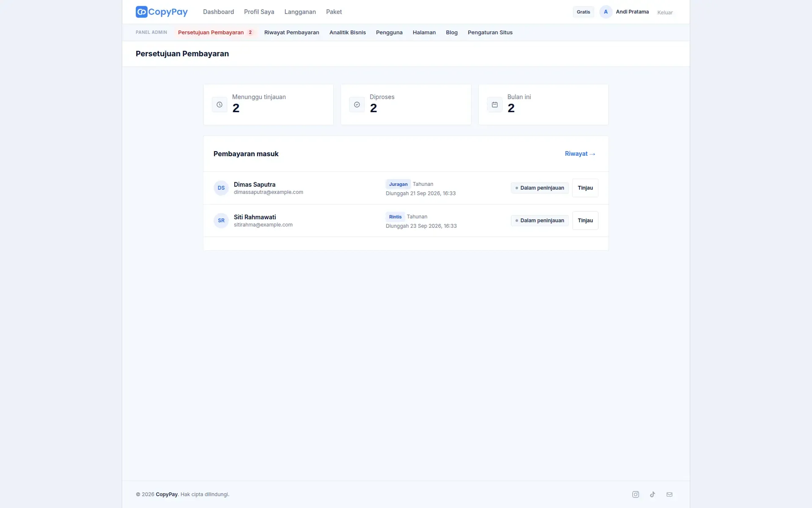Switch to the Halaman tab
The width and height of the screenshot is (812, 508).
[x=424, y=33]
